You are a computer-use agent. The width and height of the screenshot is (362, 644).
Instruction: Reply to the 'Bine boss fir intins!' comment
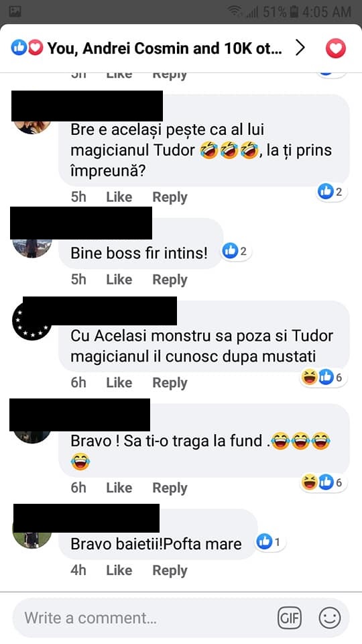(x=170, y=280)
